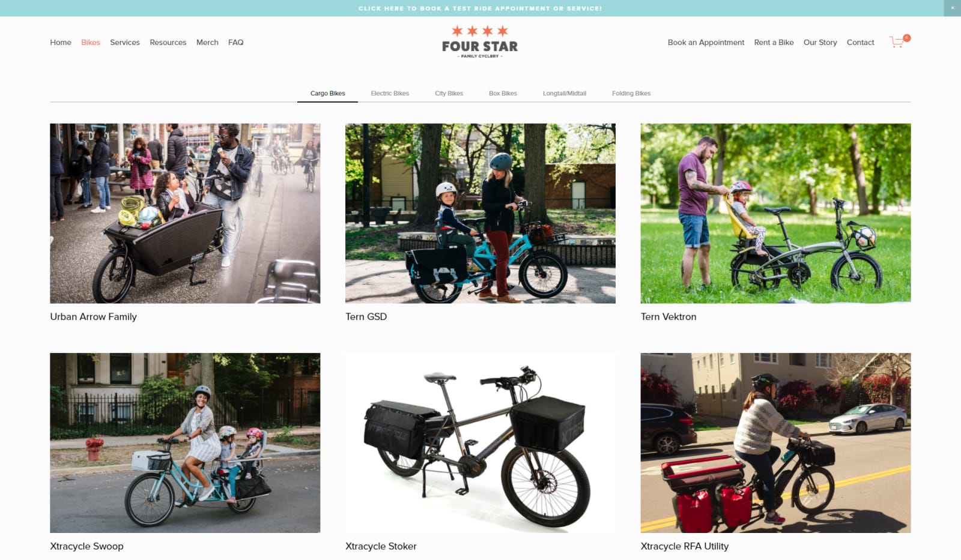Open the FAQ link
Screen dimensions: 961x560
tap(236, 42)
